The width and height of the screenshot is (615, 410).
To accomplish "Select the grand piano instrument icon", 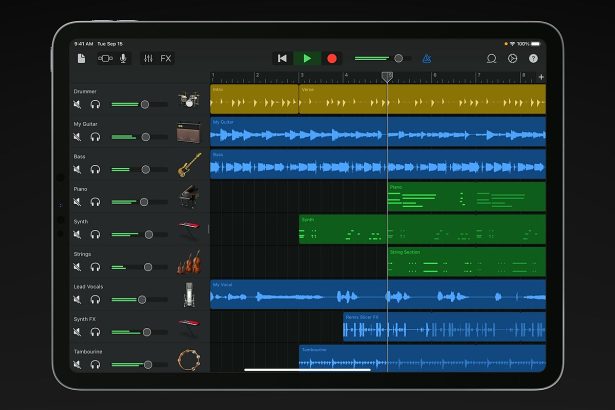I will point(189,197).
